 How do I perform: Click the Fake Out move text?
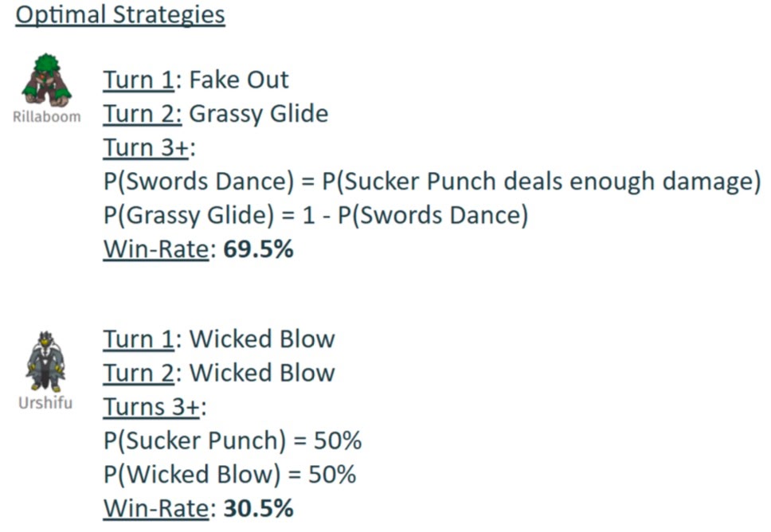click(x=239, y=80)
